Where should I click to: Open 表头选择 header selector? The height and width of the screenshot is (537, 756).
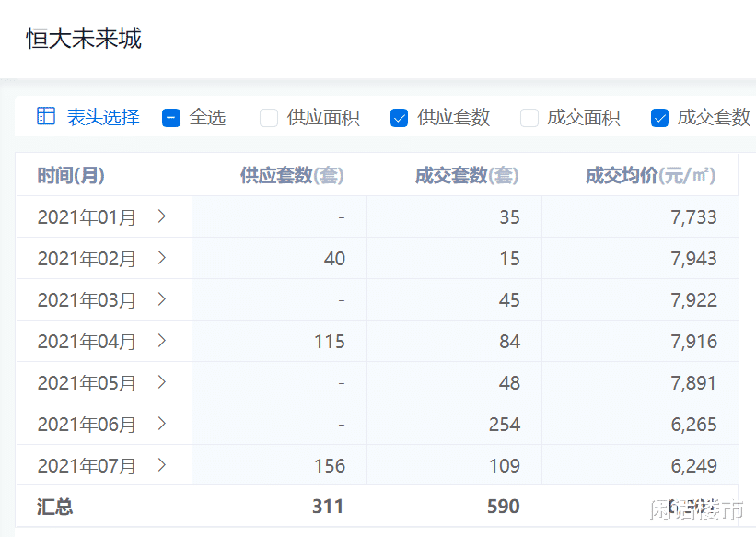[103, 117]
